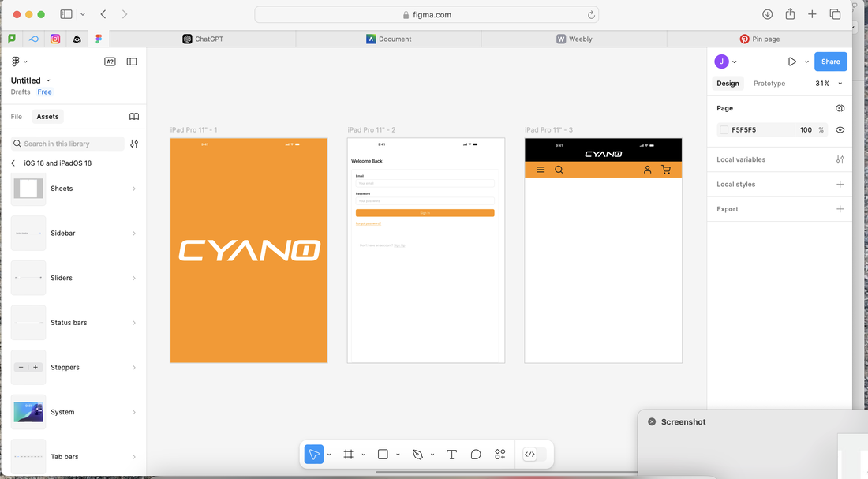Viewport: 868px width, 479px height.
Task: Switch to the File tab
Action: [17, 117]
